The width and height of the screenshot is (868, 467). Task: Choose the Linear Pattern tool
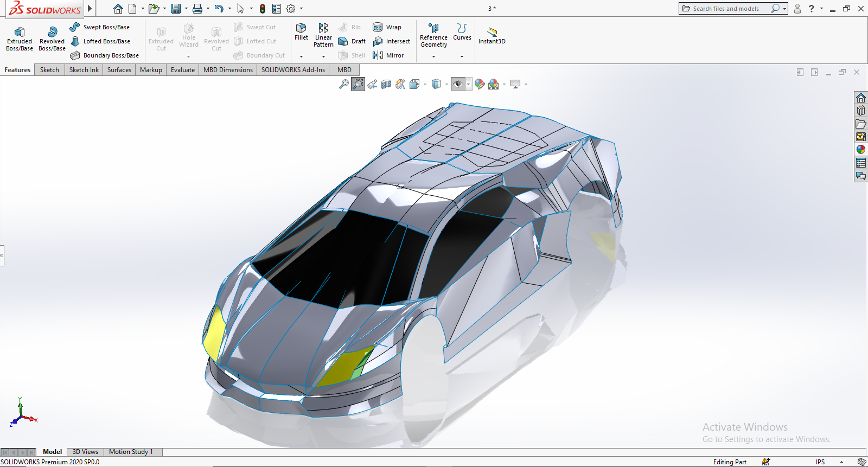[x=323, y=35]
